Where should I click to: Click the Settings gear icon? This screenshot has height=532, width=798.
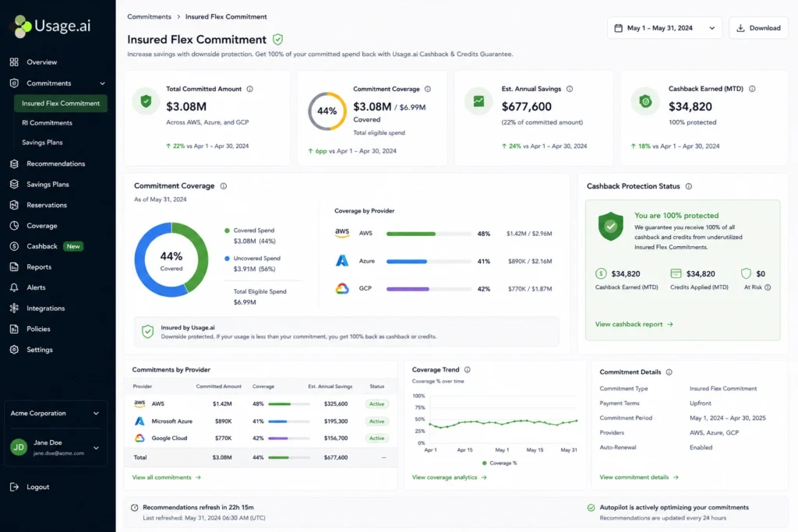point(14,350)
